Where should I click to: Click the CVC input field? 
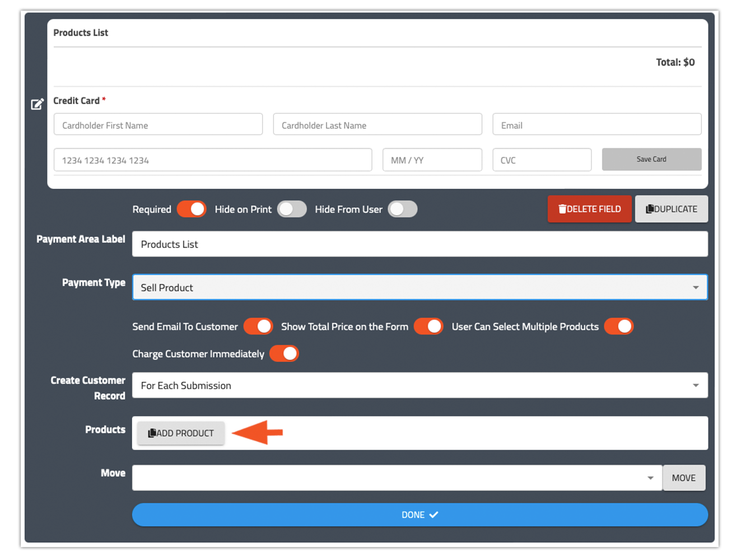542,160
